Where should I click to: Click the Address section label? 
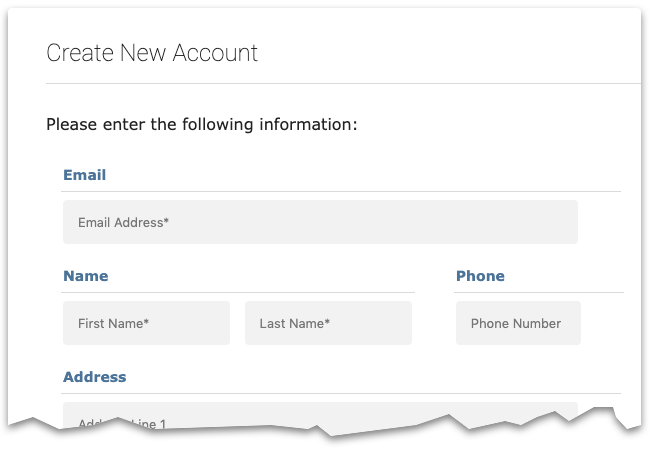pyautogui.click(x=94, y=377)
